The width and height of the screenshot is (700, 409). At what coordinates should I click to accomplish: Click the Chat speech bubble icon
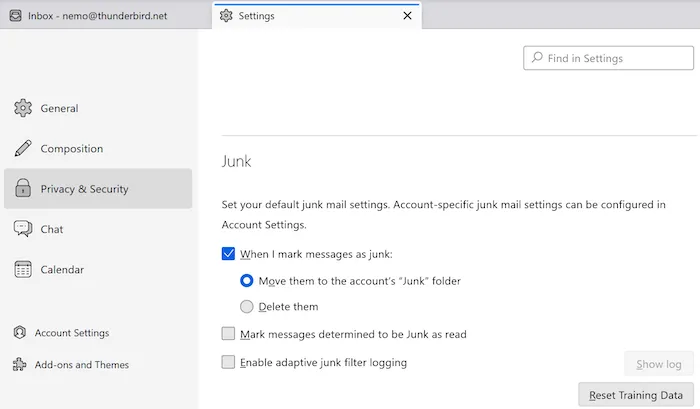point(22,229)
